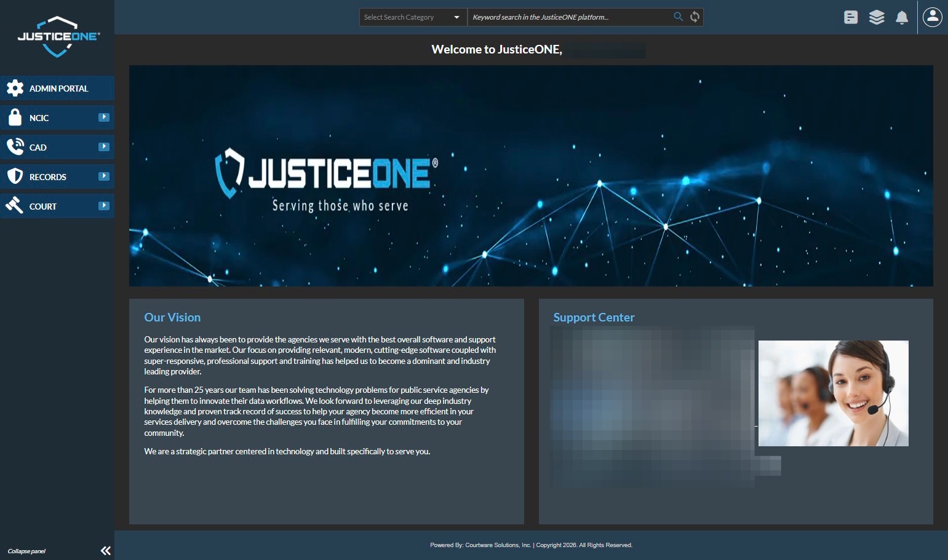This screenshot has width=948, height=560.
Task: Click the Courtware Solutions copyright footer text
Action: [532, 545]
